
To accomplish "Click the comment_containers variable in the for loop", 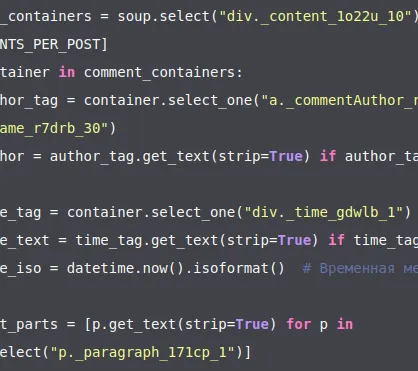I will pos(159,72).
